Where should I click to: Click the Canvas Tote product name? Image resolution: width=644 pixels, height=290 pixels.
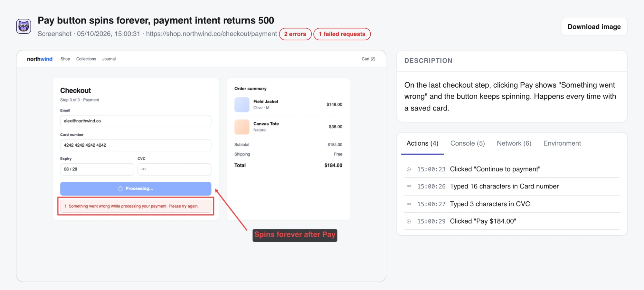[266, 124]
